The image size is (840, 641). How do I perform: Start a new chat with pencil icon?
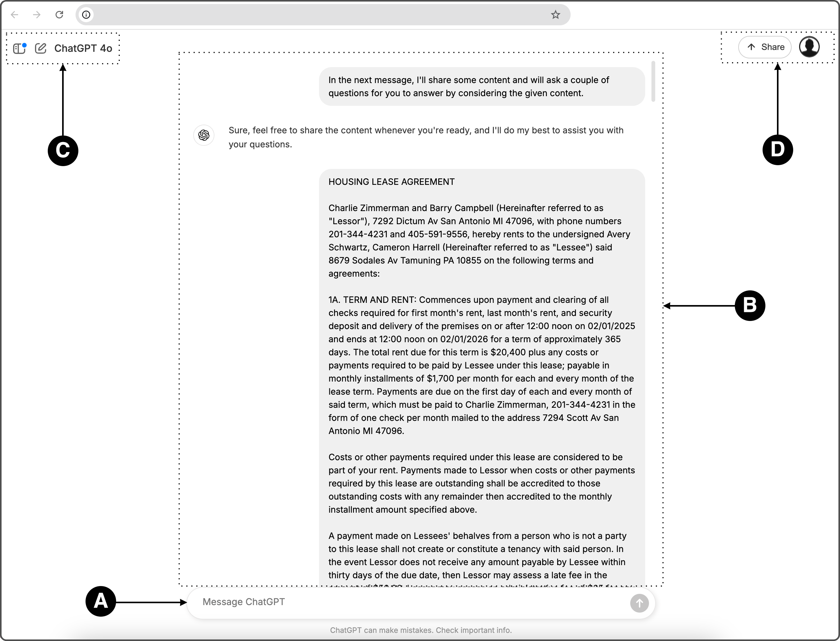pos(41,48)
